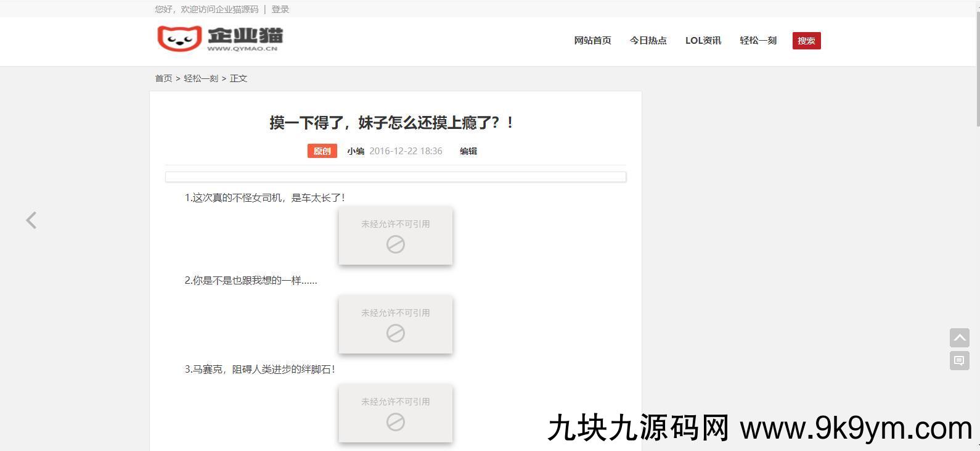
Task: Open the 网站首页 menu item
Action: [592, 41]
